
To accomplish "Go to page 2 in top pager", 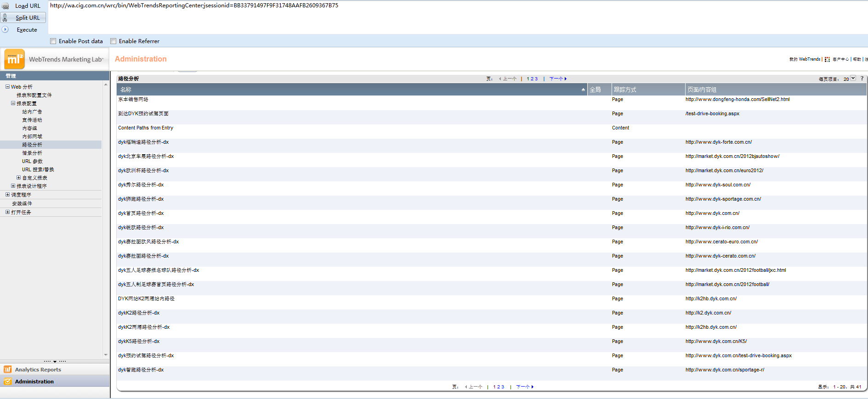I will point(532,79).
